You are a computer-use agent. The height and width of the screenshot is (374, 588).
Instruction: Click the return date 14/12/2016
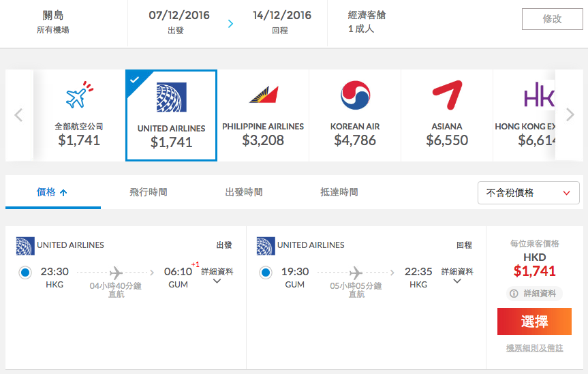[x=282, y=16]
